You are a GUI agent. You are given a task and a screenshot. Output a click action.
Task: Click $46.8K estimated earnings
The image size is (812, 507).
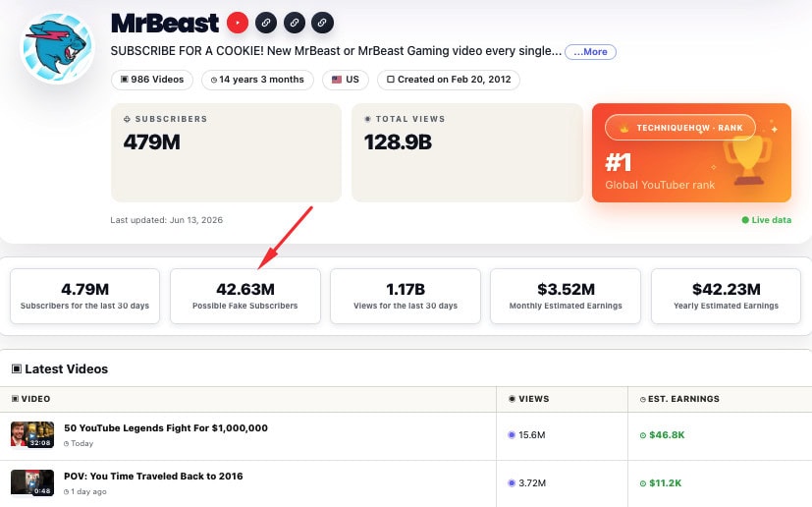[667, 435]
